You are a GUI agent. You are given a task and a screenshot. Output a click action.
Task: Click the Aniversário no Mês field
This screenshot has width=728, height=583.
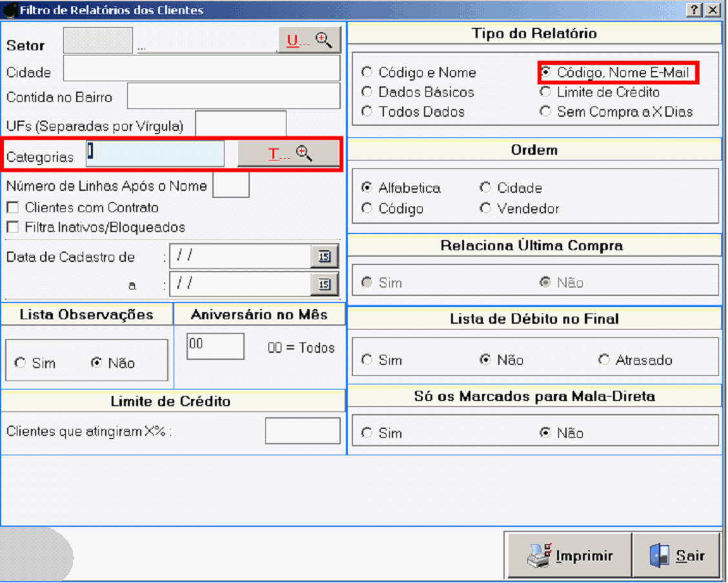[216, 346]
